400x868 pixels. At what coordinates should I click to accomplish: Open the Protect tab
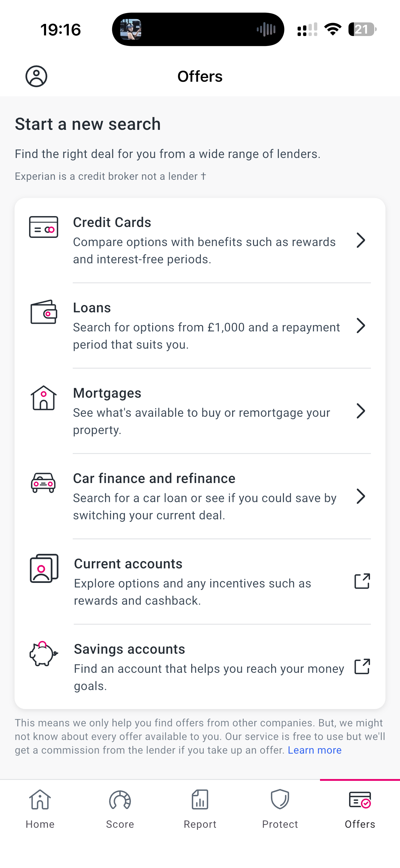[x=280, y=809]
